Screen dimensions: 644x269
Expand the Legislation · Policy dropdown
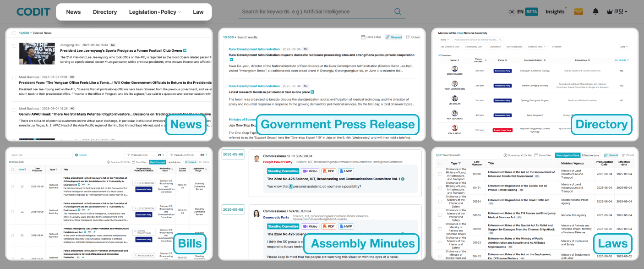[155, 12]
